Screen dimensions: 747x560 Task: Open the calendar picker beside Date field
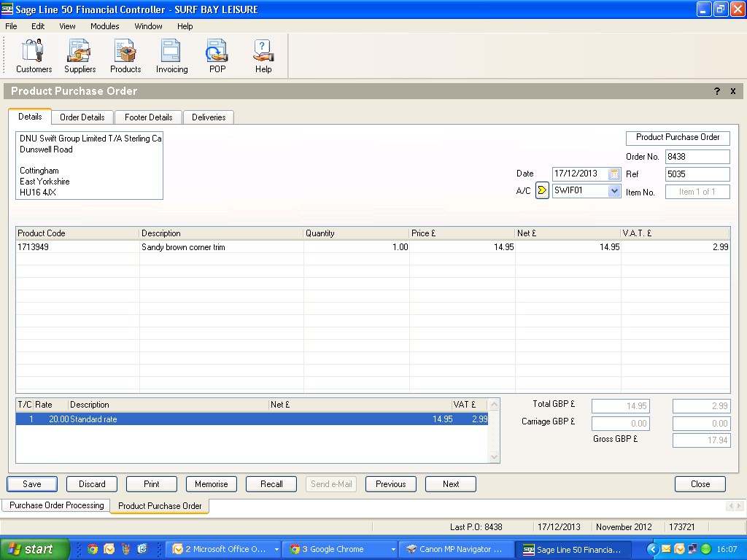(614, 174)
